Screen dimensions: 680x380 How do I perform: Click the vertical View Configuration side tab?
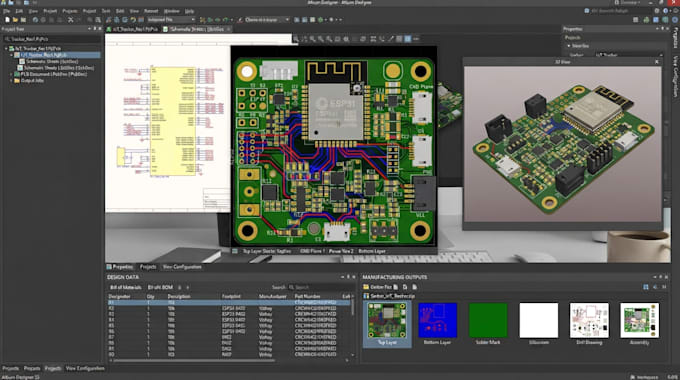click(x=676, y=76)
